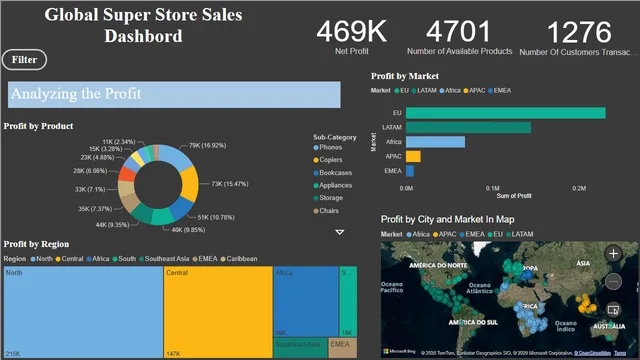Click Africa in Profit by Market legend
Screen dimensions: 640x360
[x=450, y=91]
